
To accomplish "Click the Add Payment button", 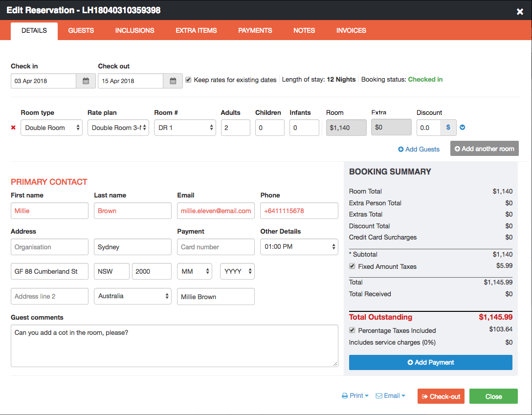I will pos(430,362).
